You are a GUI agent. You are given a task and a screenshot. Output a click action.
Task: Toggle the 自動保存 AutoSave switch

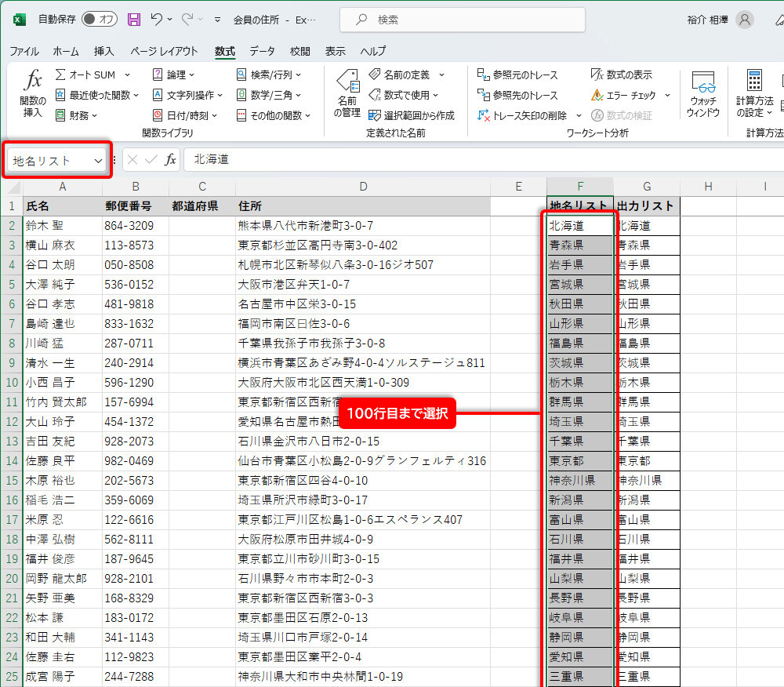100,19
